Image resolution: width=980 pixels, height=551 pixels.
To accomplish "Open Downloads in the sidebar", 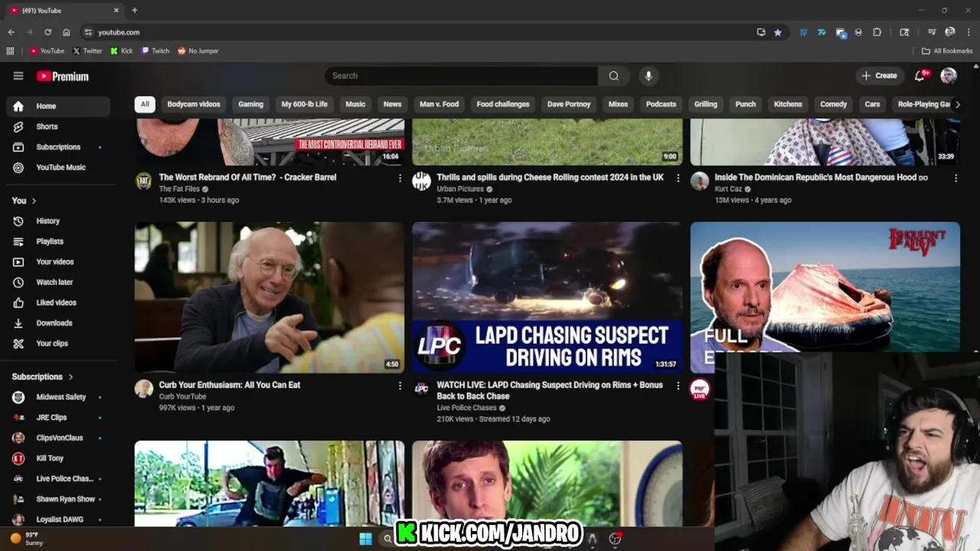I will (x=57, y=323).
